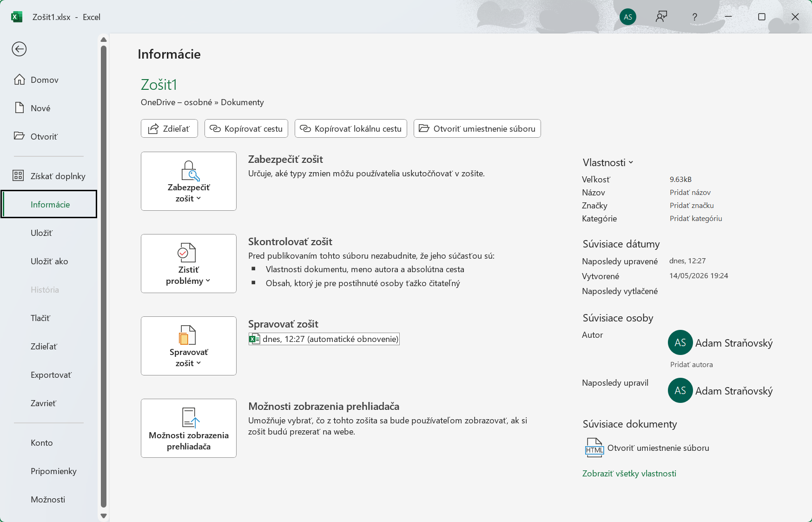Click the sidebar scrollbar down arrow
812x522 pixels.
pyautogui.click(x=104, y=515)
